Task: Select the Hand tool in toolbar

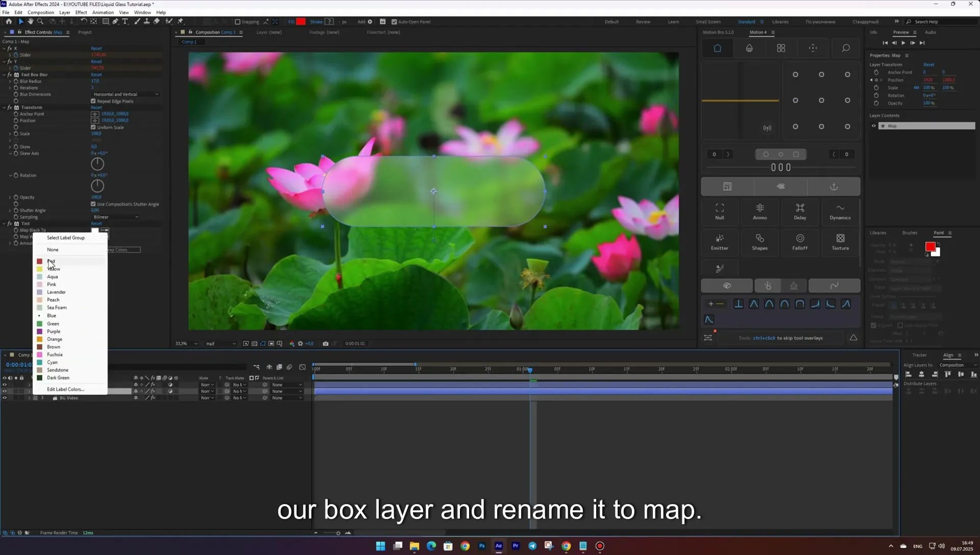Action: 31,21
